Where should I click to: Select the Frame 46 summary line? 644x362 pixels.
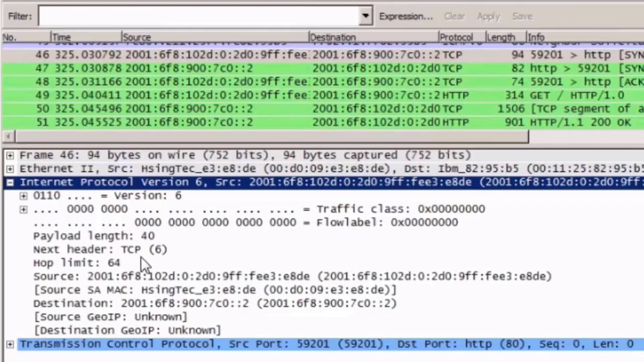[x=245, y=155]
